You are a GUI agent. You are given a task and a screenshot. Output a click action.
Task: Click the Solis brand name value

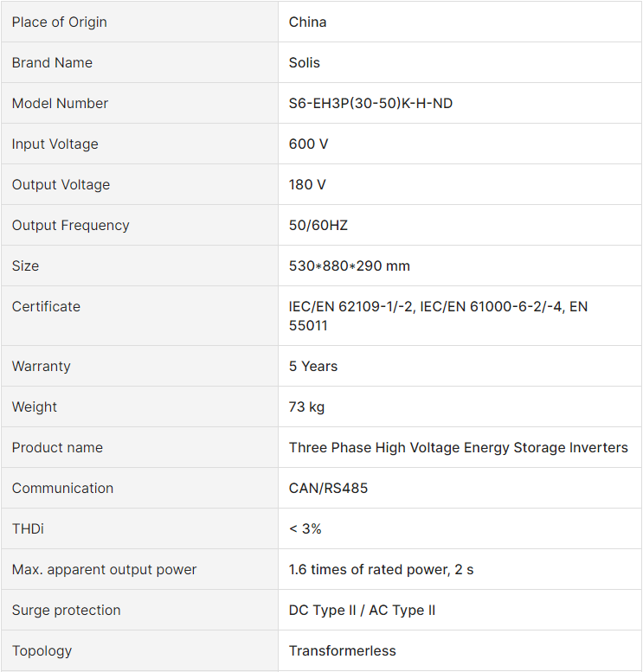click(304, 62)
